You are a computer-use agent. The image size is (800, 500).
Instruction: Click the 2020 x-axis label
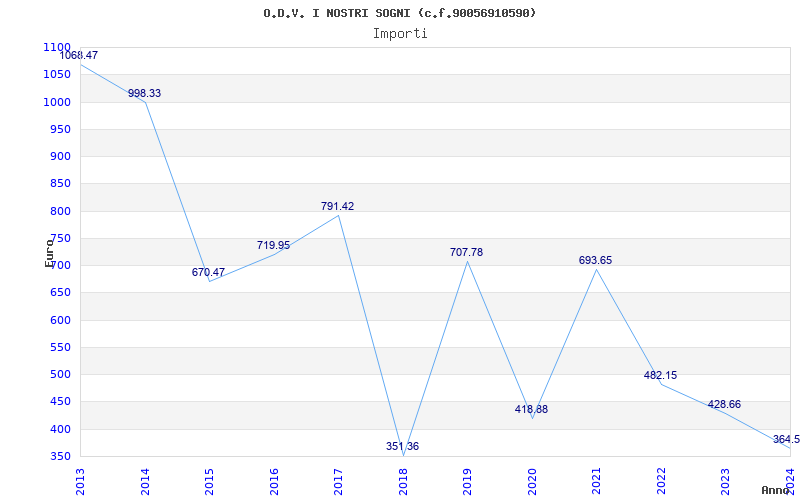tap(532, 482)
